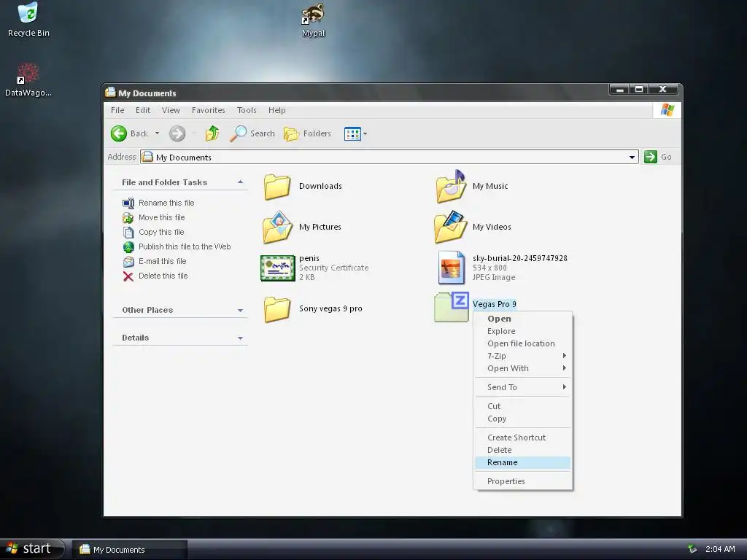Click the green Go arrow
The height and width of the screenshot is (560, 747).
coord(650,157)
